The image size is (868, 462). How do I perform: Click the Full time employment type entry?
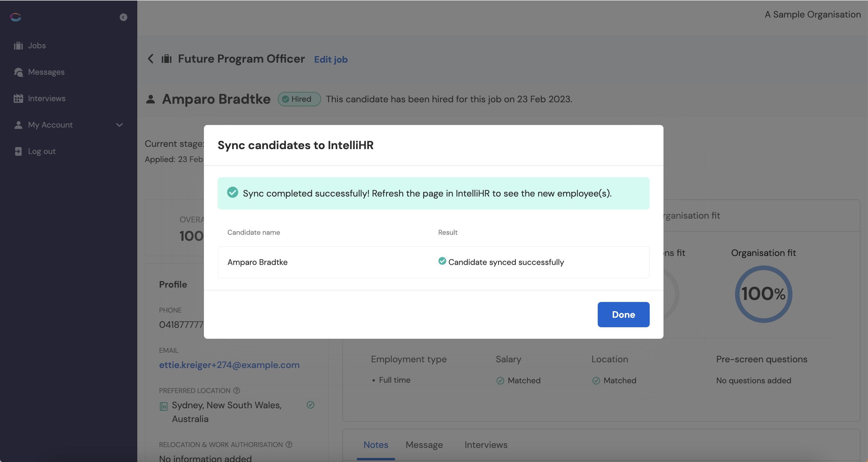394,380
